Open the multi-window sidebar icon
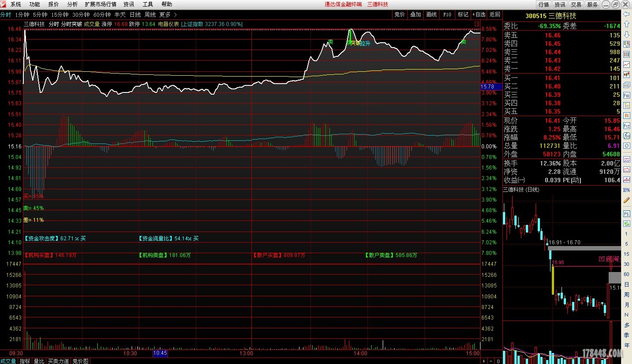632x364 pixels. click(x=626, y=85)
